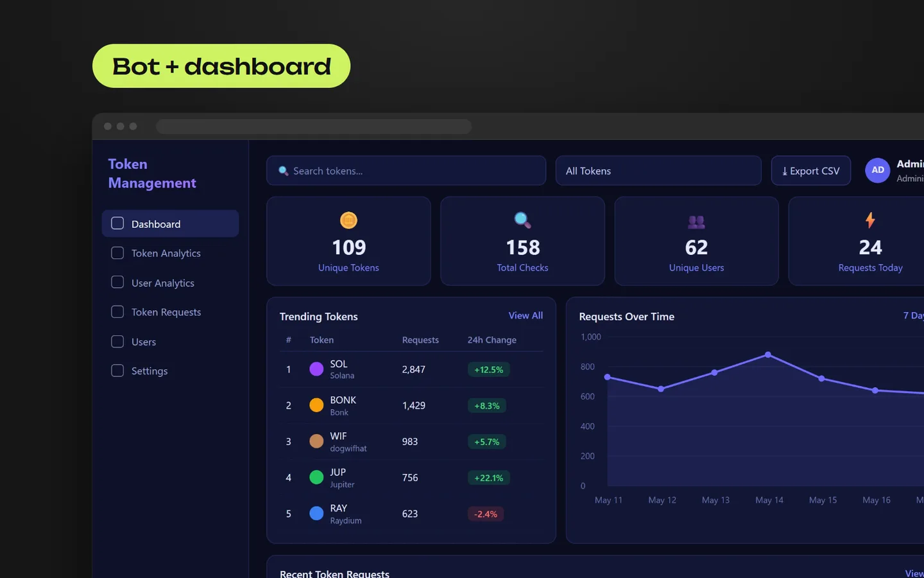
Task: Open the Settings page label
Action: click(x=150, y=371)
